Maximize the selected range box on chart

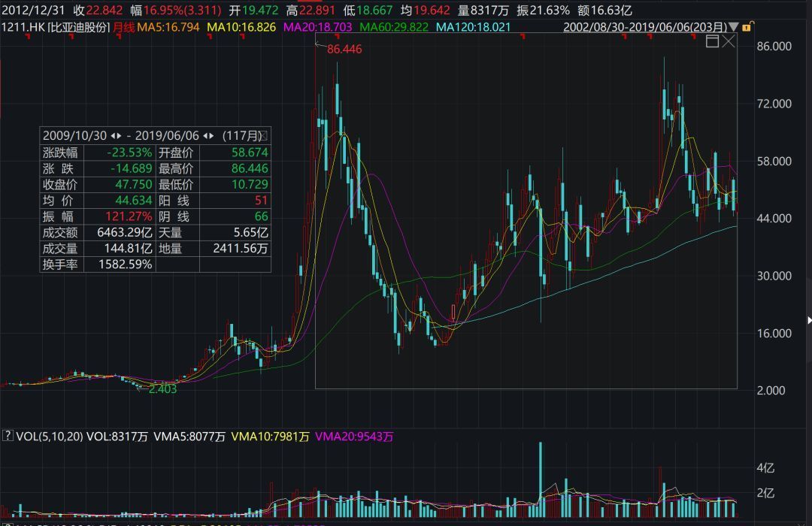click(713, 41)
